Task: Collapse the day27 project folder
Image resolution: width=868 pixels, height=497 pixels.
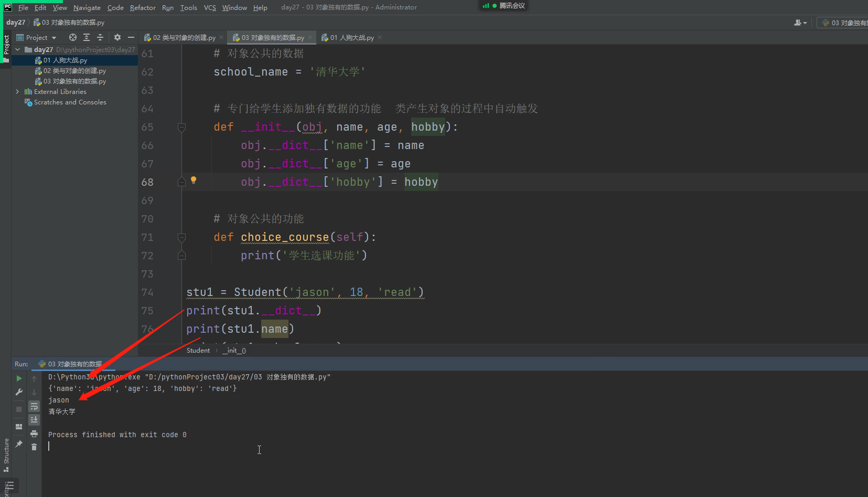Action: pyautogui.click(x=17, y=49)
